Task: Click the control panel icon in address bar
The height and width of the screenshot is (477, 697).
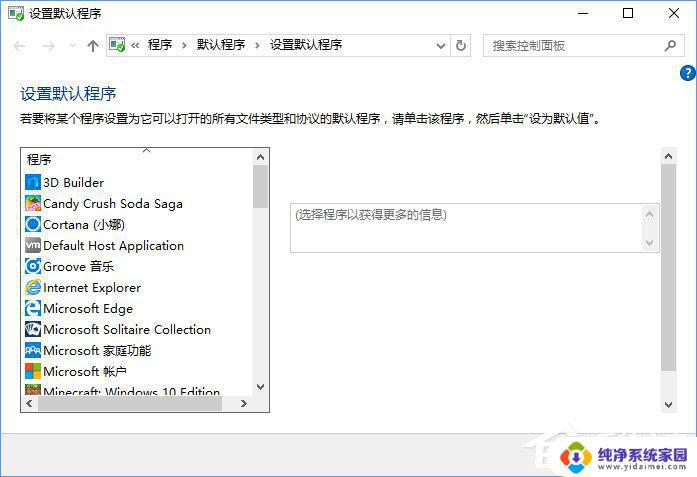Action: click(117, 45)
